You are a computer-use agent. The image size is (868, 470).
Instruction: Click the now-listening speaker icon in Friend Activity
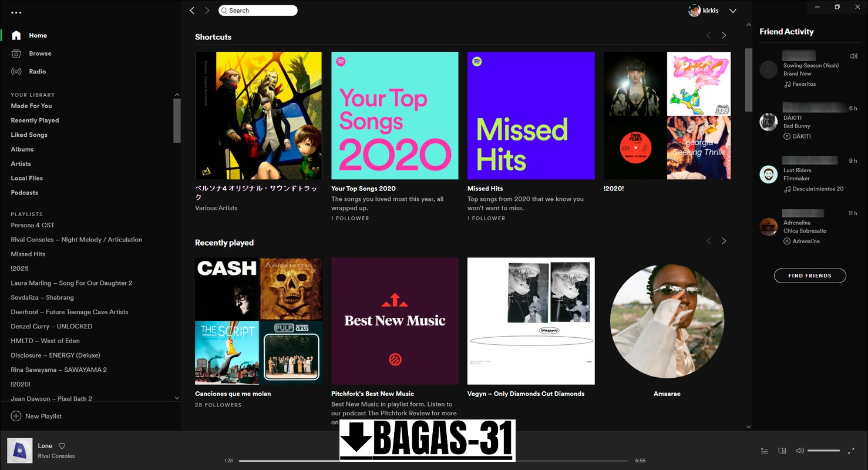click(853, 56)
